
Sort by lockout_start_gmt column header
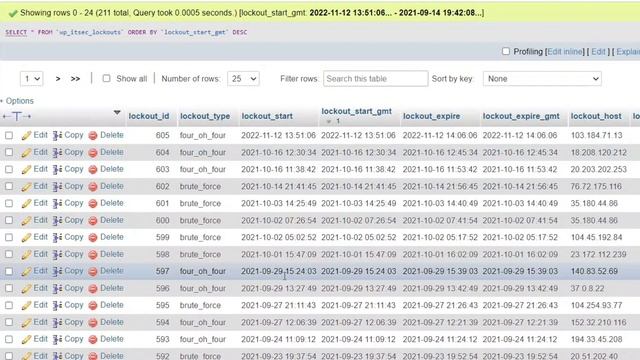(x=356, y=111)
